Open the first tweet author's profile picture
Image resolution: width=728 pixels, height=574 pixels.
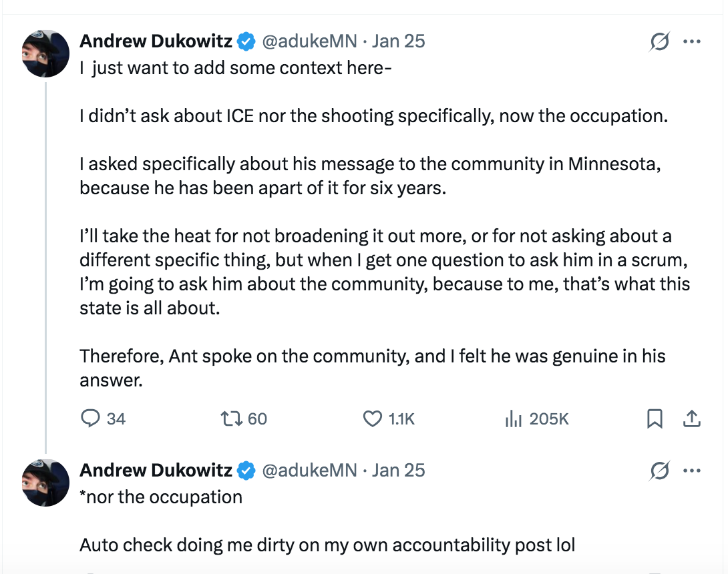coord(46,54)
